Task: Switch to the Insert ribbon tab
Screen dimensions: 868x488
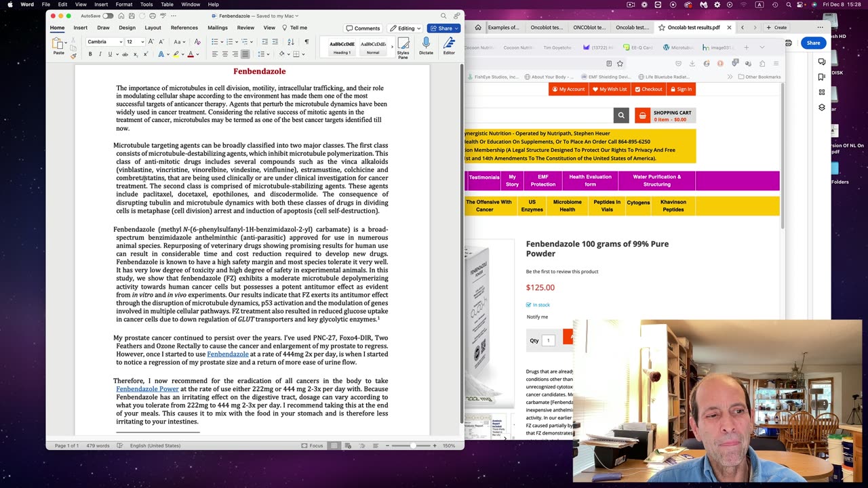Action: (80, 28)
